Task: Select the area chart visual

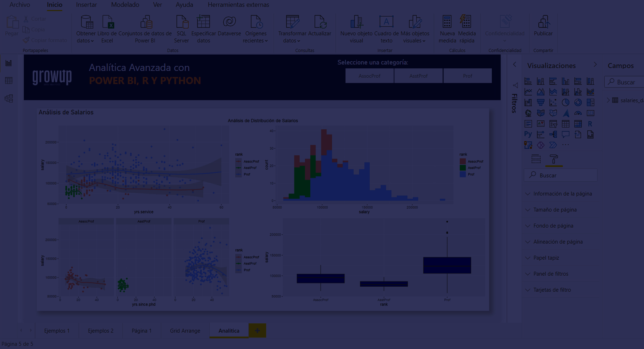Action: point(540,92)
